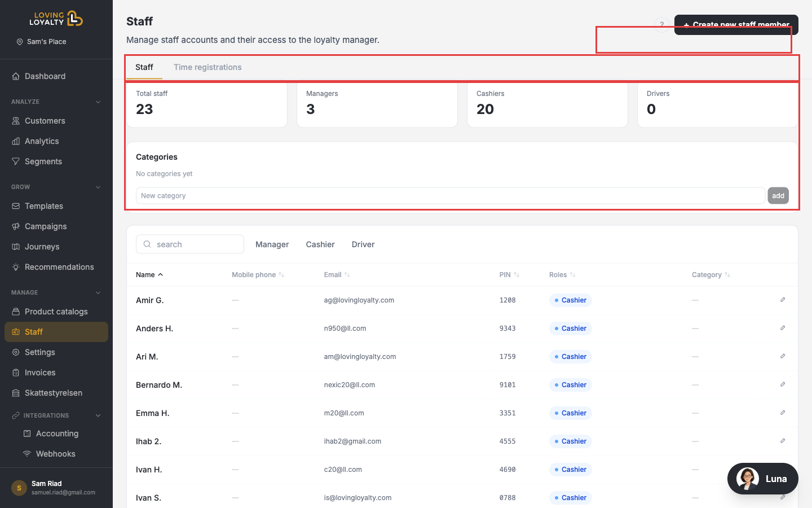
Task: Click email ihab2@gmail.com
Action: click(x=352, y=441)
